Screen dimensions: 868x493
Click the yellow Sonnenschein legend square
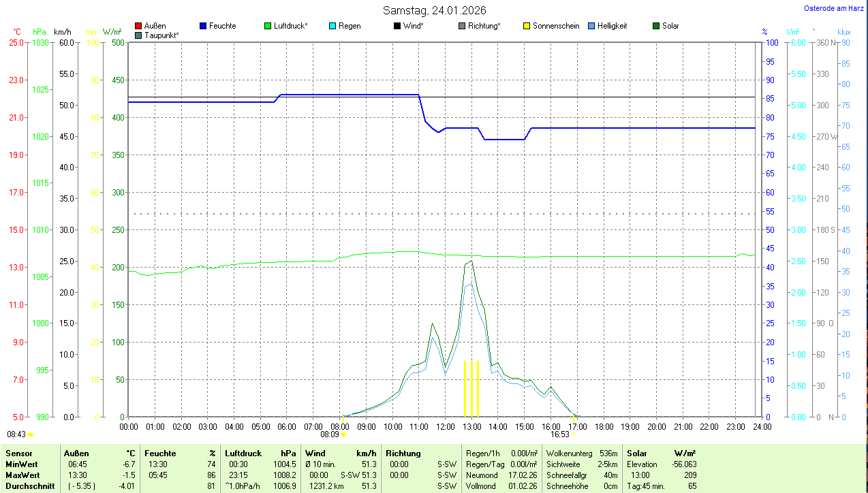(x=527, y=26)
